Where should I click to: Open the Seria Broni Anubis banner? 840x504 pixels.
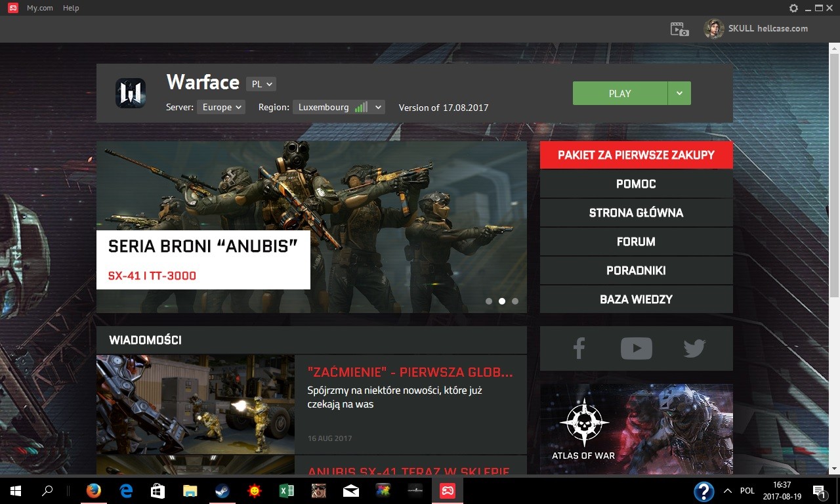tap(312, 227)
